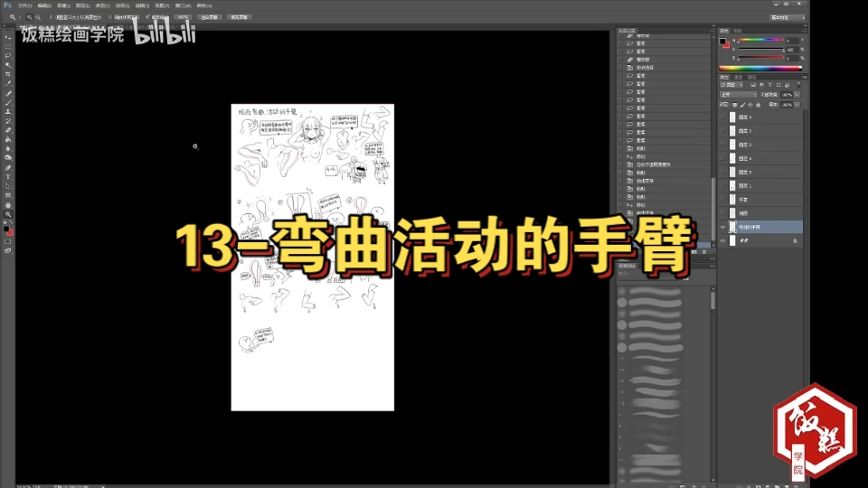
Task: Select the Eraser tool
Action: click(8, 130)
